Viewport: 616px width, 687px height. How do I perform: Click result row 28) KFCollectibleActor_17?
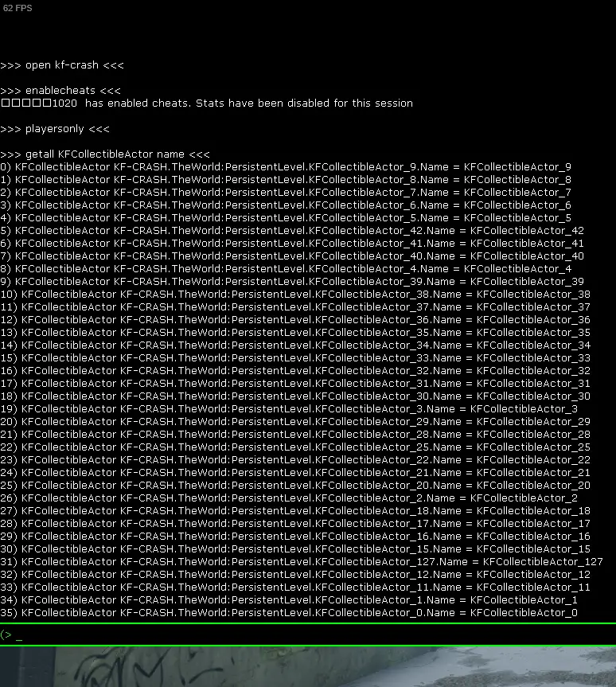pyautogui.click(x=295, y=523)
